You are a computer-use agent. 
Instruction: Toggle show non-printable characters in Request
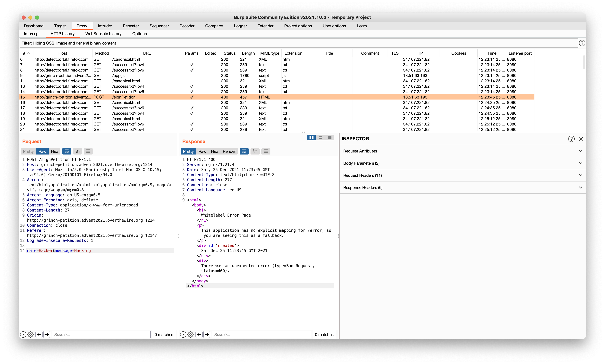(x=77, y=151)
